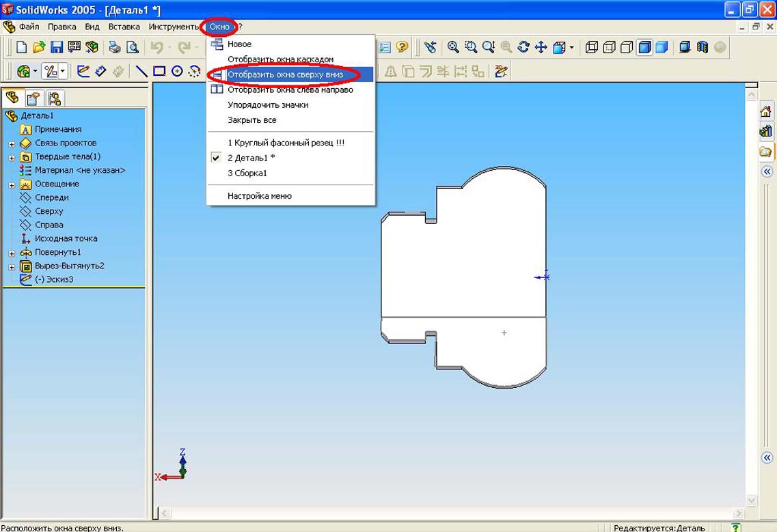The image size is (777, 532).
Task: Select the Circle sketch tool
Action: click(177, 71)
